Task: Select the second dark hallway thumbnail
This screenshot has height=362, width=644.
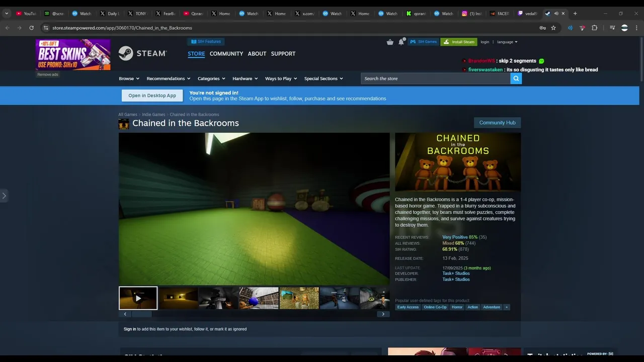Action: [178, 298]
